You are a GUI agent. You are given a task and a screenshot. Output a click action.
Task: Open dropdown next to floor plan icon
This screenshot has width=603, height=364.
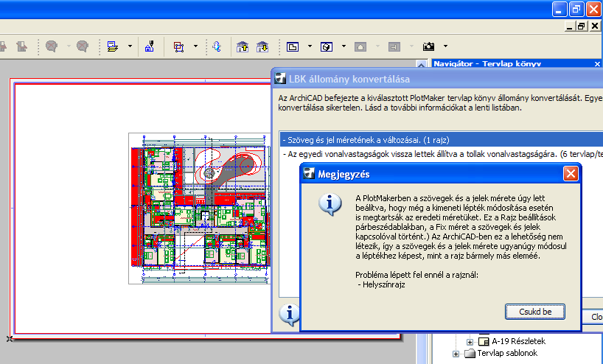click(310, 46)
